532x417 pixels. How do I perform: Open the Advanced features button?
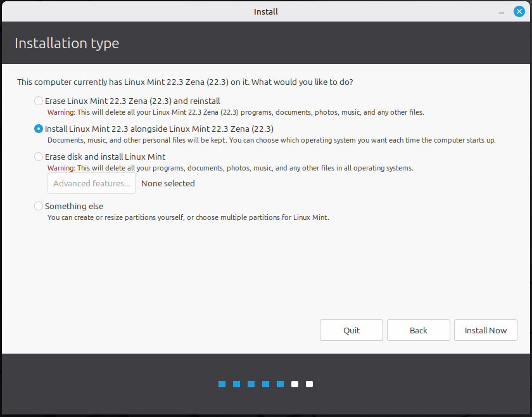pos(92,183)
